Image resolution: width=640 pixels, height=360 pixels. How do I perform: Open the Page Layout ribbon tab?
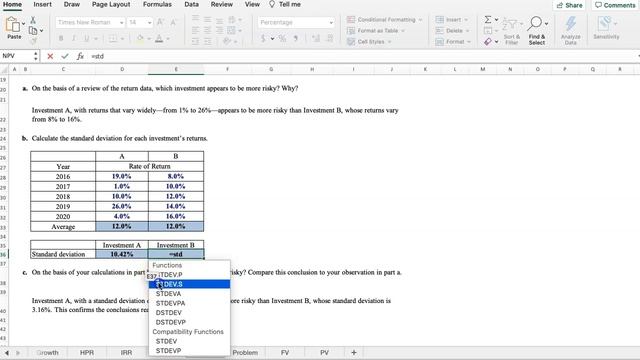click(x=111, y=4)
